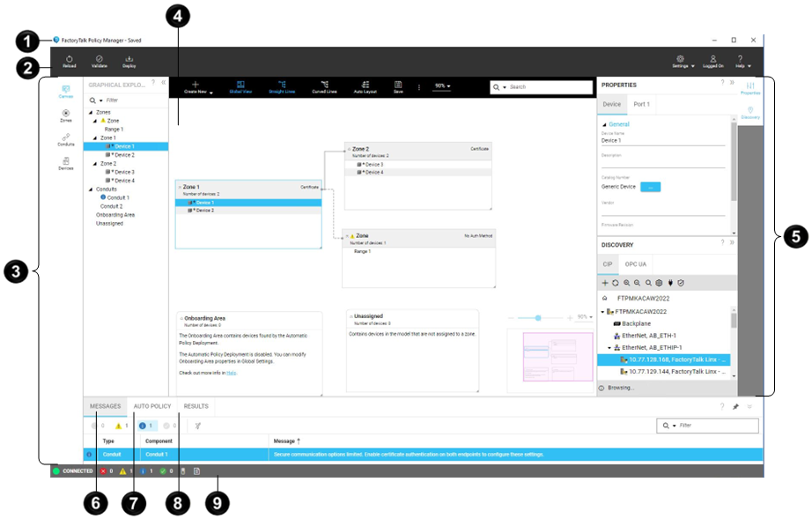Collapse the Zone 1 tree node

[95, 138]
